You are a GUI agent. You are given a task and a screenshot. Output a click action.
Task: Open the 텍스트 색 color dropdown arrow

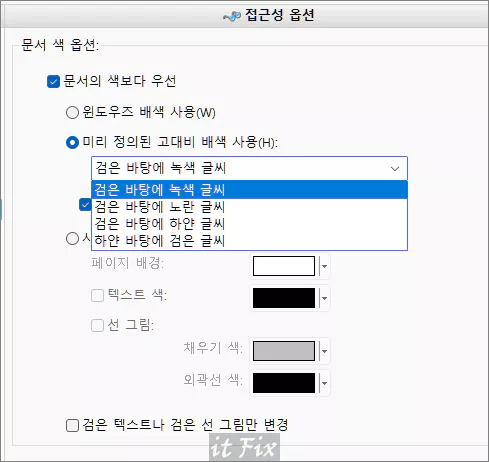click(x=324, y=298)
